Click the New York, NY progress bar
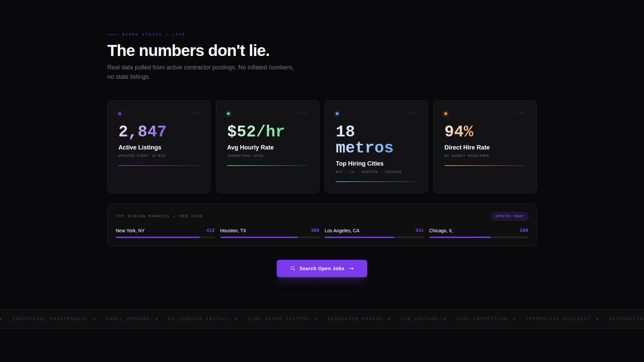Viewport: 644px width, 362px height. click(165, 237)
